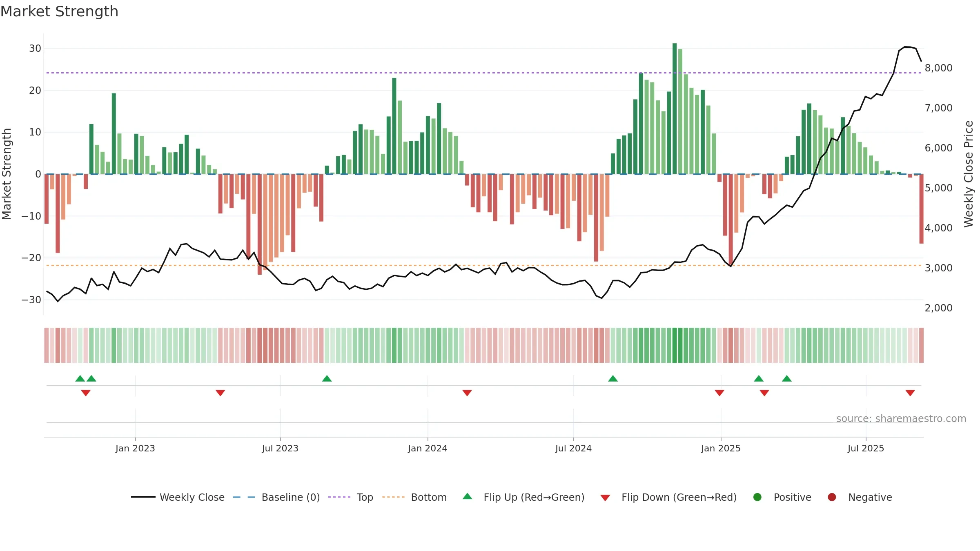Click the red Flip Down triangle legend icon

click(606, 498)
